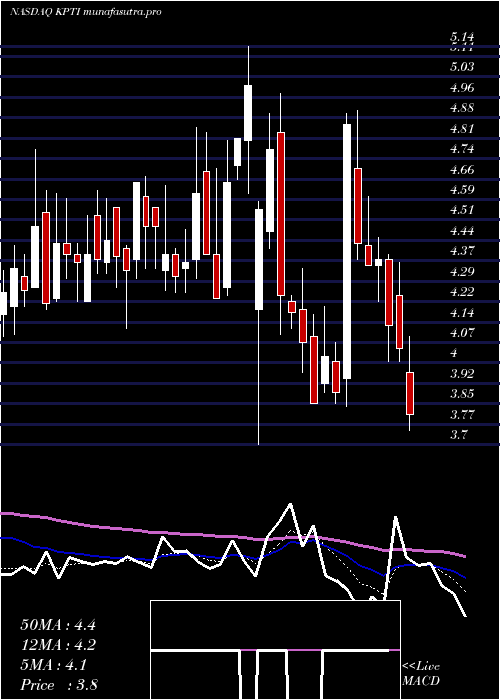This screenshot has height=700, width=500.
Task: Select the 5.14 price axis label
Action: pos(462,37)
